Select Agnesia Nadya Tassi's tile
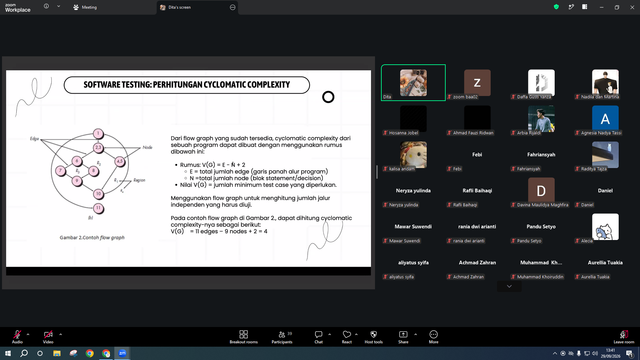This screenshot has height=360, width=640. coord(605,119)
